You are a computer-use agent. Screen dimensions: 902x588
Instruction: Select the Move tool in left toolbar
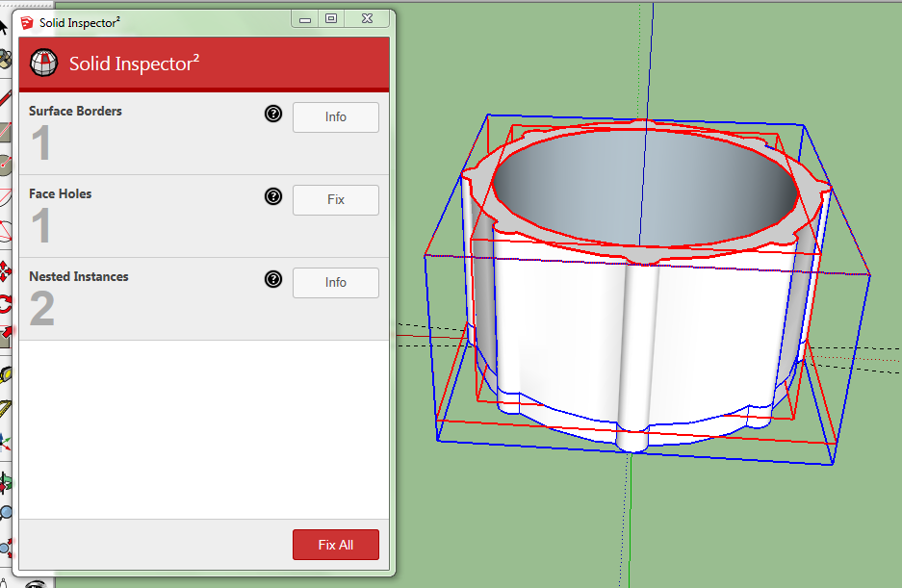[x=5, y=271]
